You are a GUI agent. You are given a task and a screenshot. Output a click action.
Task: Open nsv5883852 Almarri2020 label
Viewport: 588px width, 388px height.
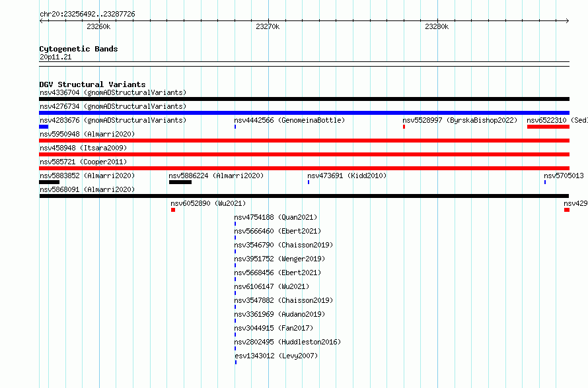click(x=87, y=176)
